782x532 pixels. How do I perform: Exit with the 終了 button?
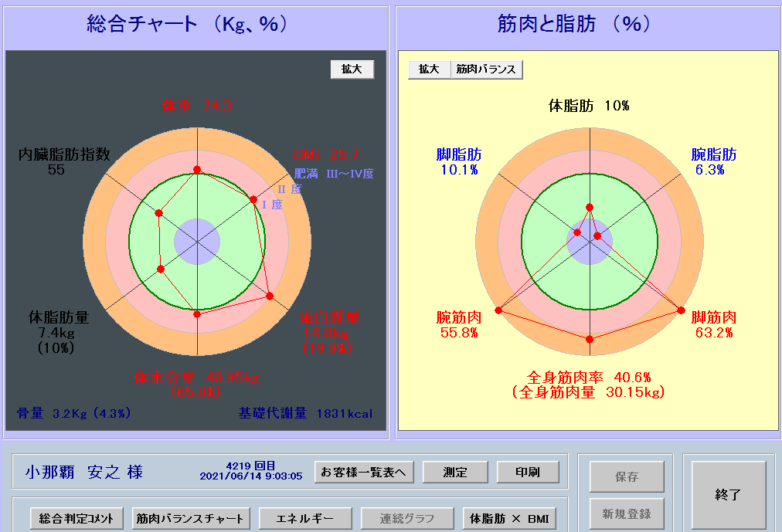point(728,495)
